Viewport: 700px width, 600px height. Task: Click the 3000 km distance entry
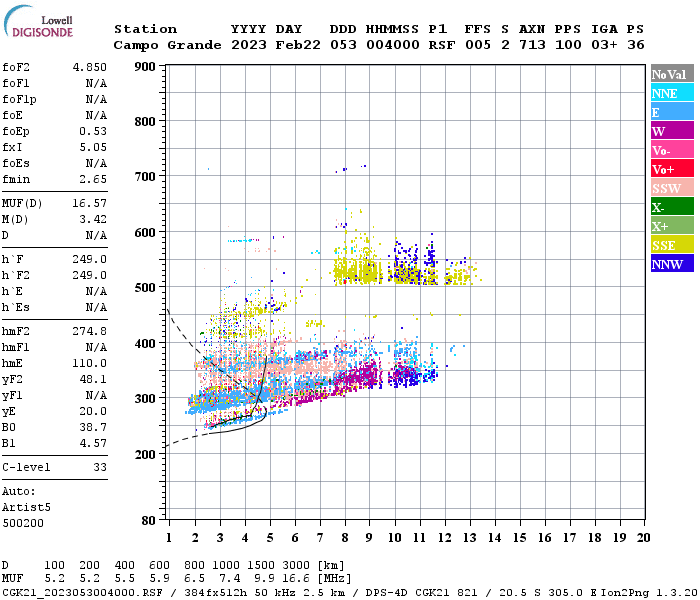(x=296, y=565)
